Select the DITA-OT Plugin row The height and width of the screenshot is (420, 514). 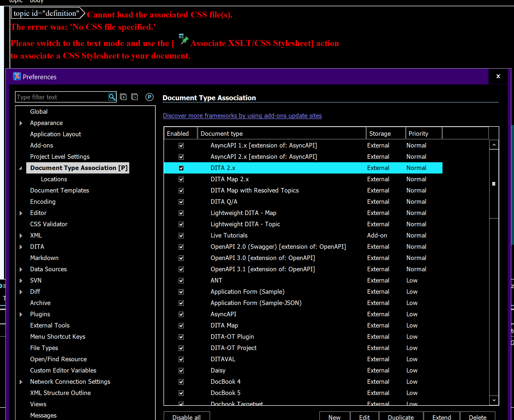point(303,337)
